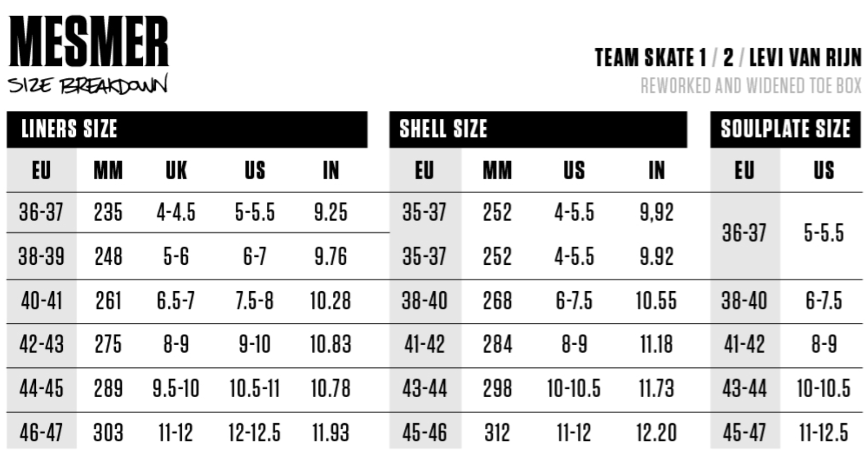The image size is (868, 461).
Task: Select the Soulplate Size section header
Action: point(785,129)
